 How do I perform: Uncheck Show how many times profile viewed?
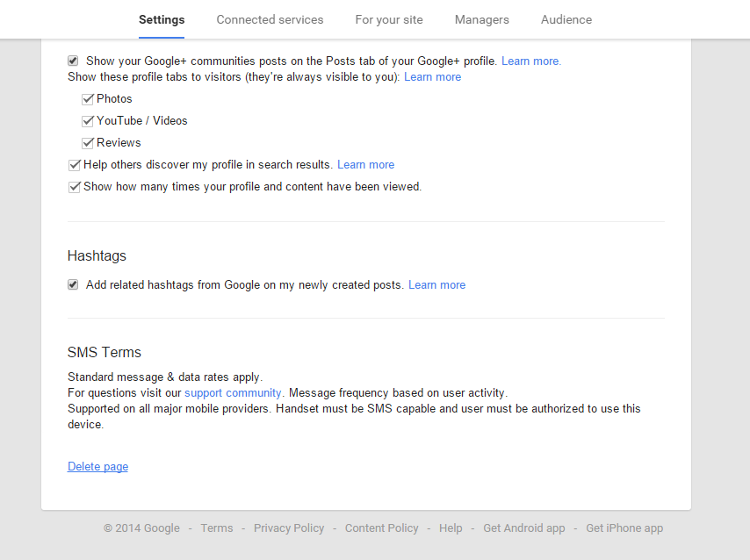coord(74,187)
